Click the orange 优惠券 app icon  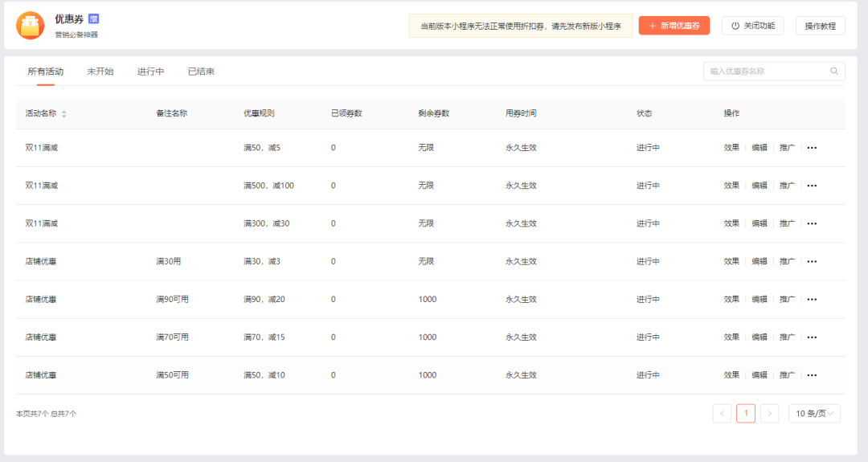pyautogui.click(x=30, y=26)
